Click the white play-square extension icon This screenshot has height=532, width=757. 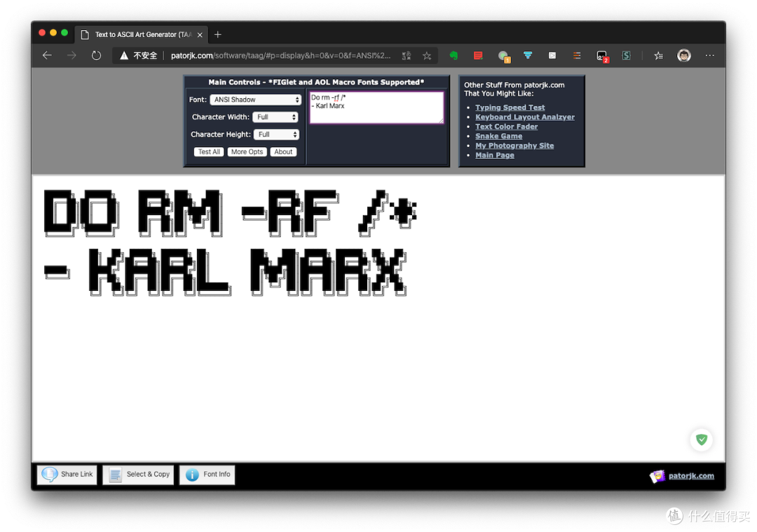coord(552,55)
